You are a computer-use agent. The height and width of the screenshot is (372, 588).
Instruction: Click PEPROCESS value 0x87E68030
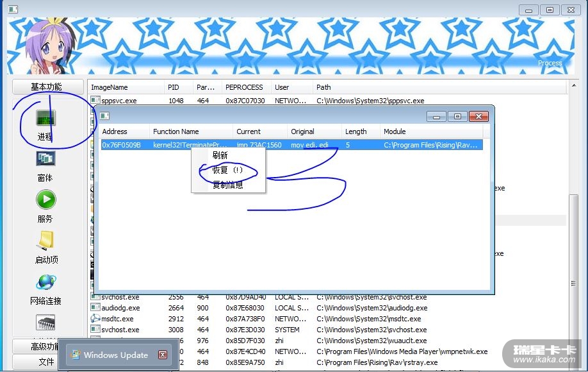245,308
